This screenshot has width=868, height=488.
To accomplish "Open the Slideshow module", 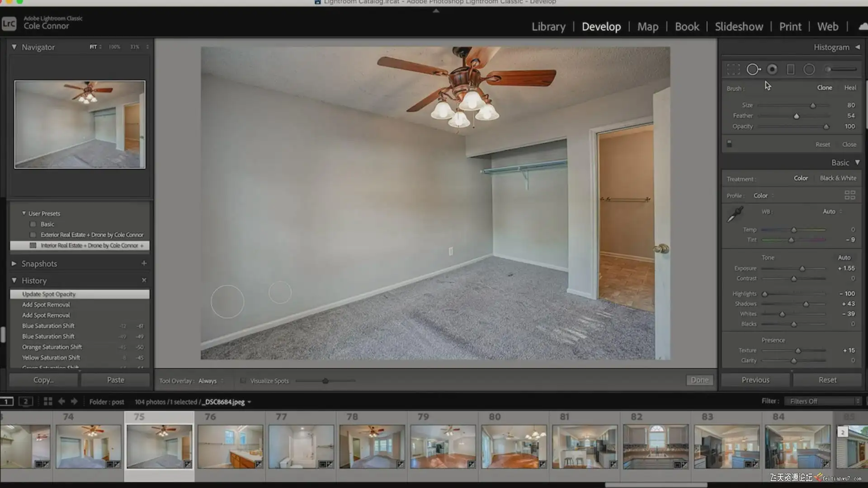I will point(739,27).
